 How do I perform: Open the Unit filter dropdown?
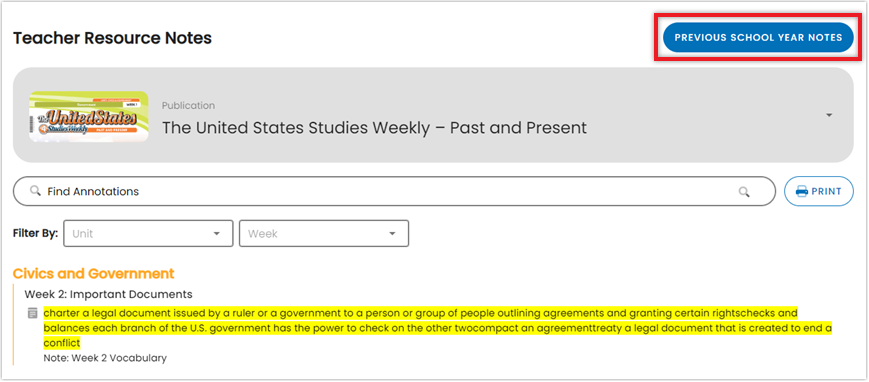[148, 233]
